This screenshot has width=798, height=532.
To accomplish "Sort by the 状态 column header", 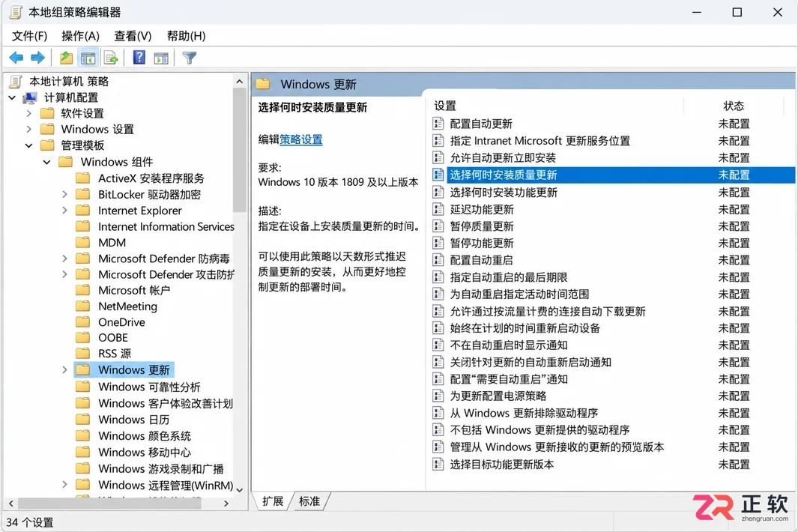I will tap(734, 106).
